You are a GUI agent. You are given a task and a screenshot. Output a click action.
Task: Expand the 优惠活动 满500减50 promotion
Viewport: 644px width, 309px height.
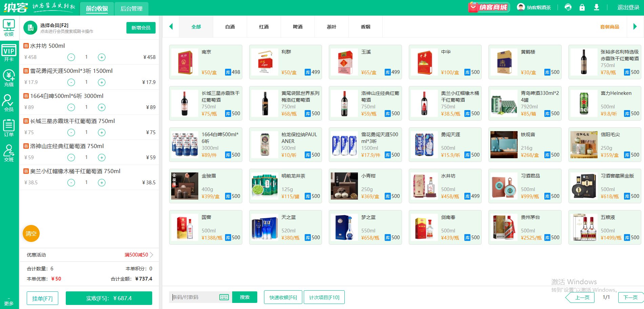click(x=89, y=255)
